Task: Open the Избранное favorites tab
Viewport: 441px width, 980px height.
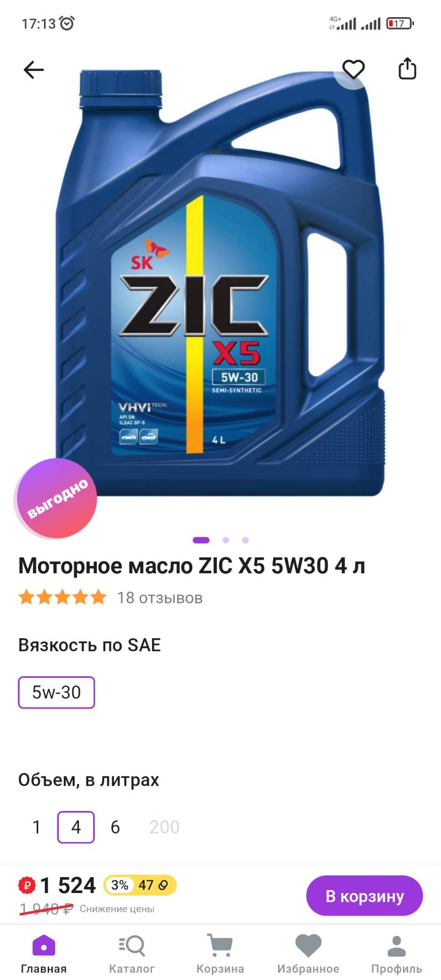Action: pyautogui.click(x=308, y=954)
